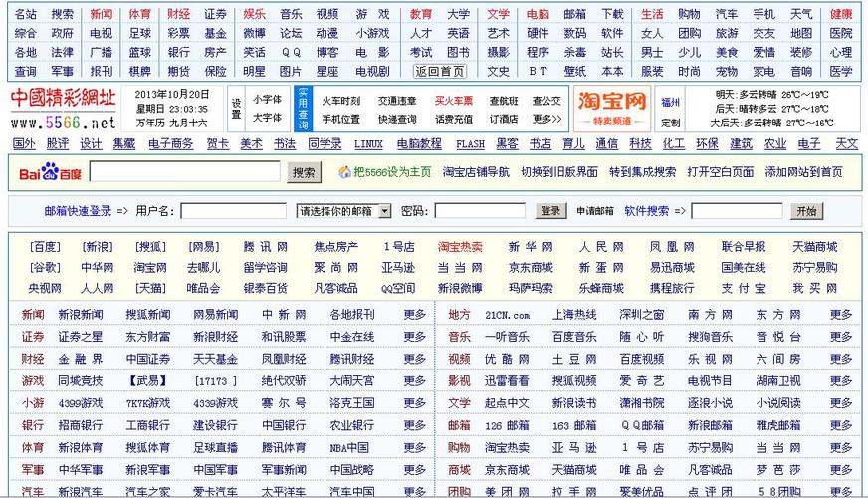Click the red 买火车票 link

click(x=453, y=101)
